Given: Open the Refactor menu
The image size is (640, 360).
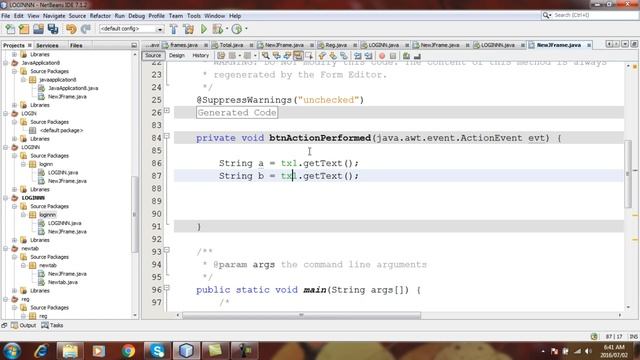Looking at the screenshot, I should (x=100, y=16).
